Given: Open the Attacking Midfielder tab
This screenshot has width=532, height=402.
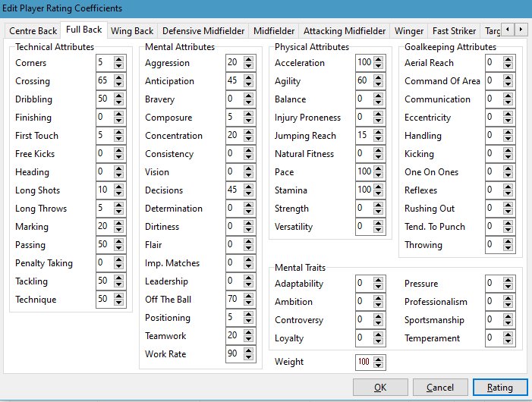Looking at the screenshot, I should [x=345, y=31].
